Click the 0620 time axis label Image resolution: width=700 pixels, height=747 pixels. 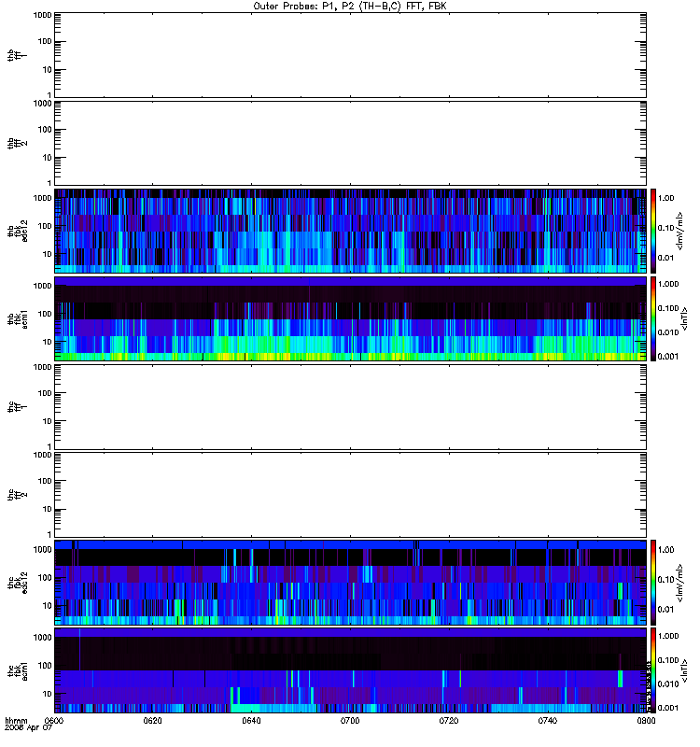coord(152,720)
